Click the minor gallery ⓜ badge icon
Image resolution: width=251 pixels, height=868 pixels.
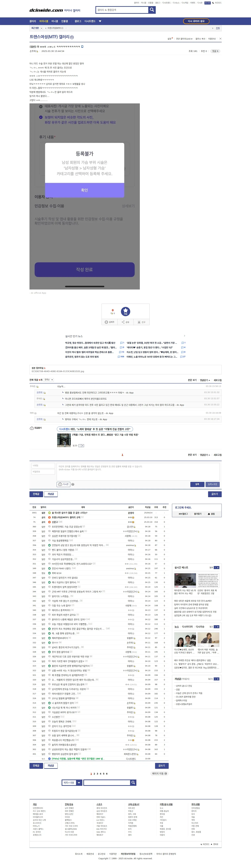click(x=72, y=37)
